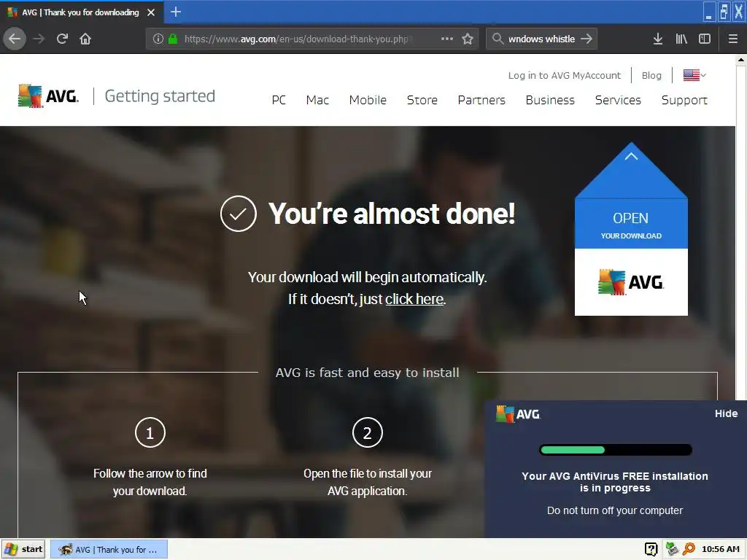Image resolution: width=747 pixels, height=560 pixels.
Task: Open the Windows start menu
Action: 23,549
